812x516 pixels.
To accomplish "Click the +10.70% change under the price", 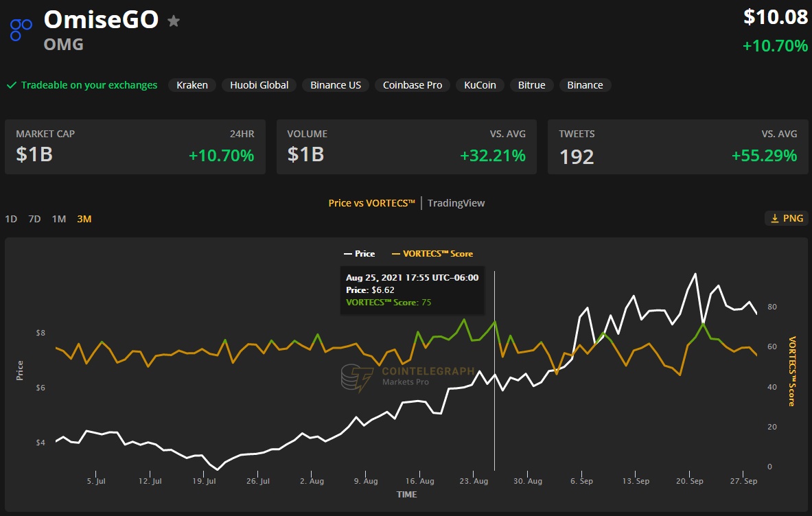I will pyautogui.click(x=775, y=45).
